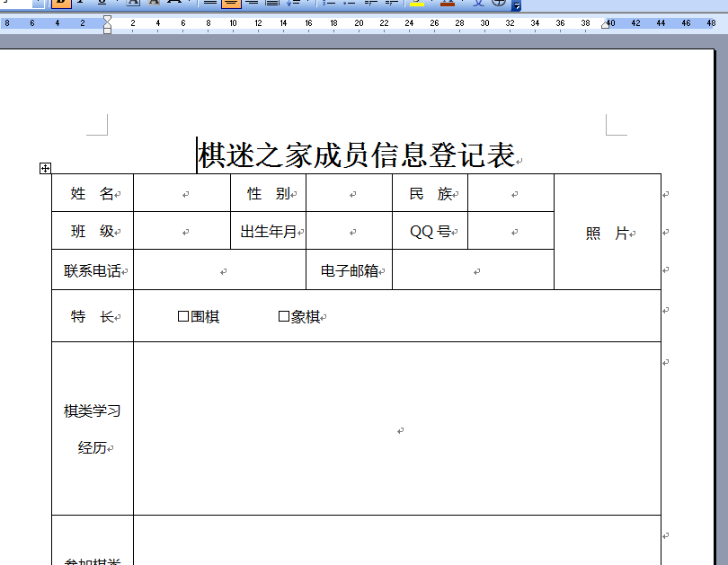The height and width of the screenshot is (565, 728).
Task: Click the empty cell right of QQ 号
Action: coord(510,231)
